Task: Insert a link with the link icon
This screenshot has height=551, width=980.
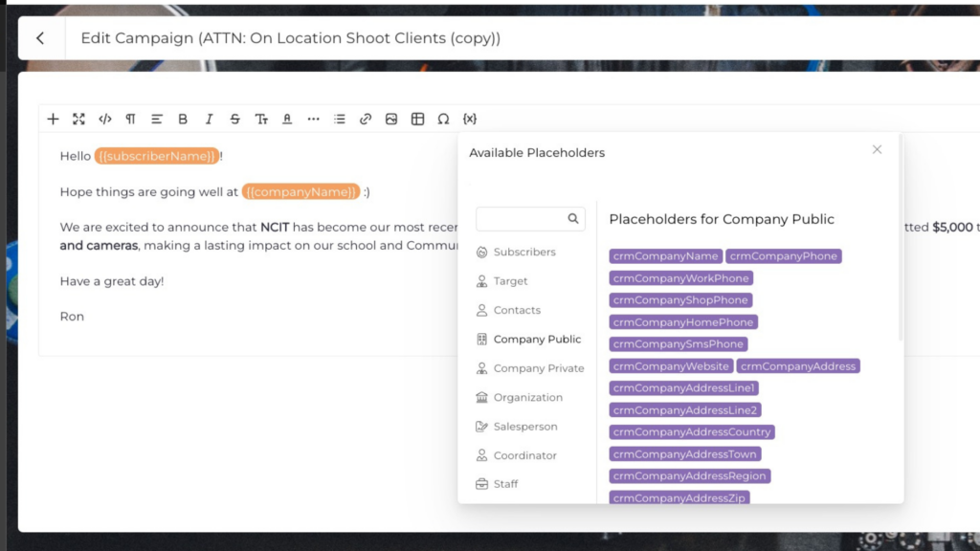Action: (x=366, y=120)
